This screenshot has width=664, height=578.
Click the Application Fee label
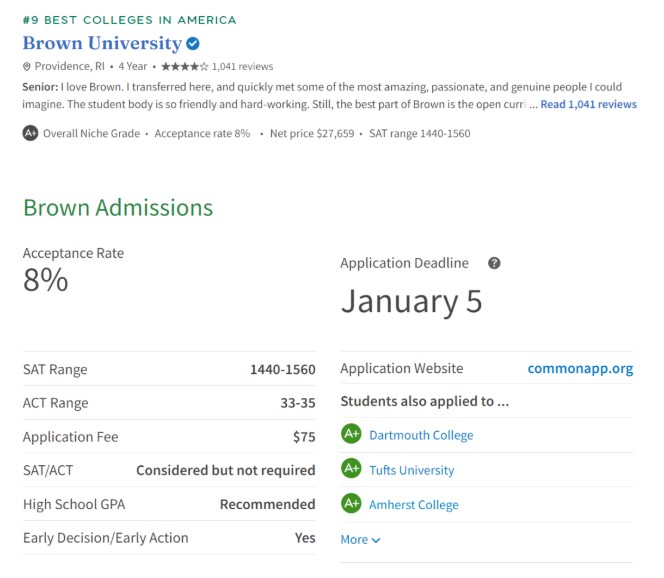point(71,437)
